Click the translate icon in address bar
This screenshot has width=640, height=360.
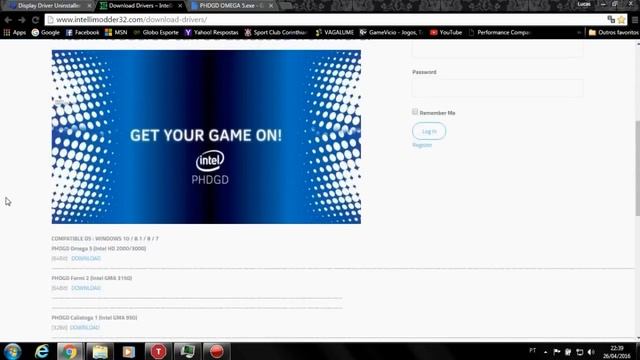pyautogui.click(x=611, y=20)
